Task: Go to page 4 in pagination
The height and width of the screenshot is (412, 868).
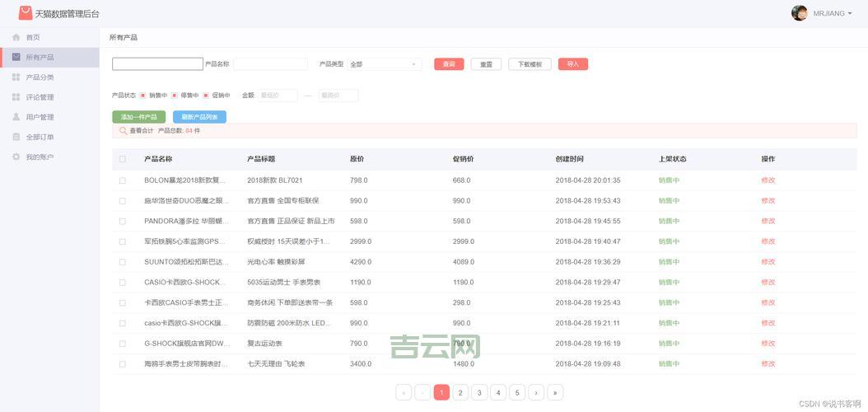Action: click(x=498, y=392)
